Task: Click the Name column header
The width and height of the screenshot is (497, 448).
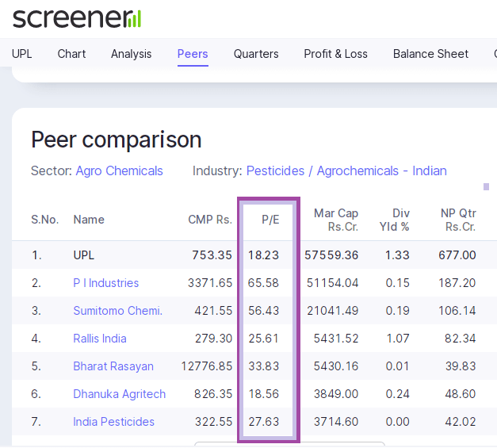Action: pos(89,220)
